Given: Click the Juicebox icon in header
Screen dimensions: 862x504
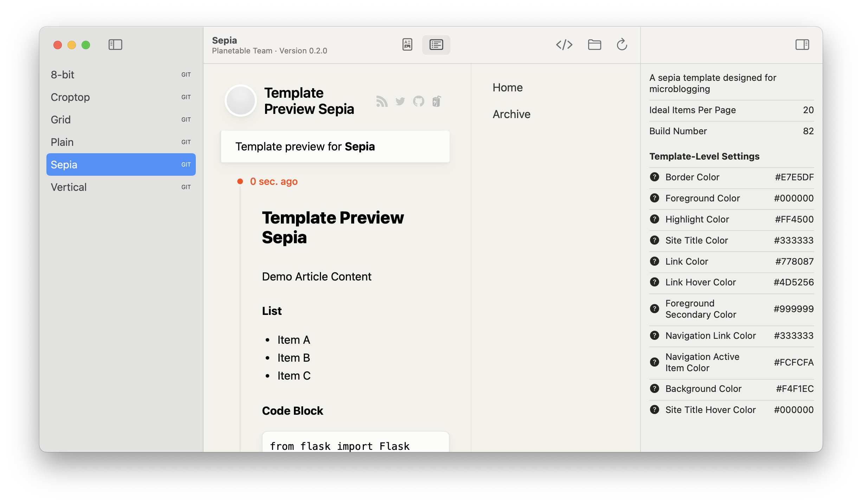Looking at the screenshot, I should [x=437, y=101].
